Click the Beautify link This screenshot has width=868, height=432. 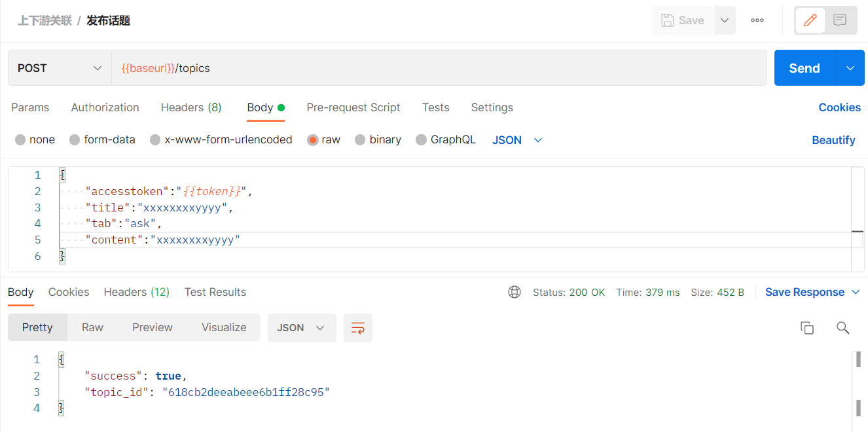[833, 140]
